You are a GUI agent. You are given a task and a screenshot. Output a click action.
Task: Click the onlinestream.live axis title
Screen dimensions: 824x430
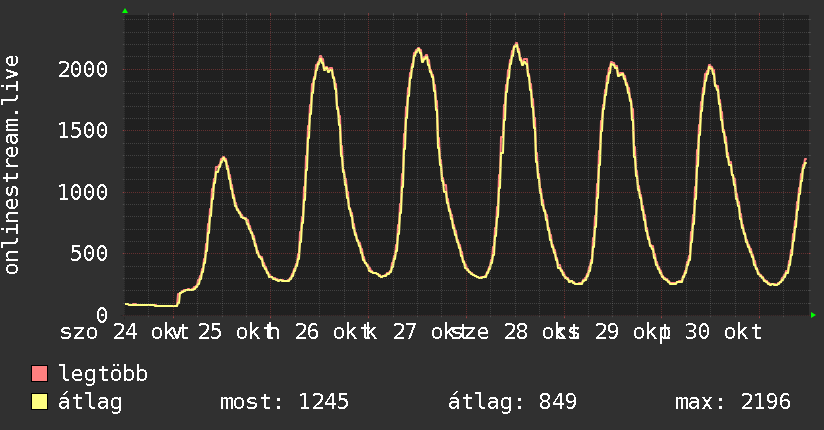coord(11,165)
